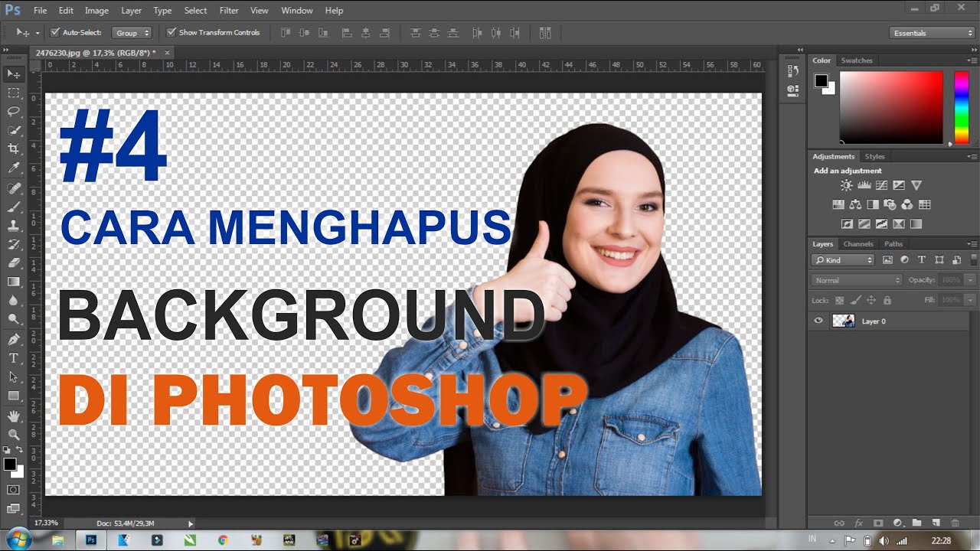
Task: Select the Pen tool
Action: [x=14, y=339]
